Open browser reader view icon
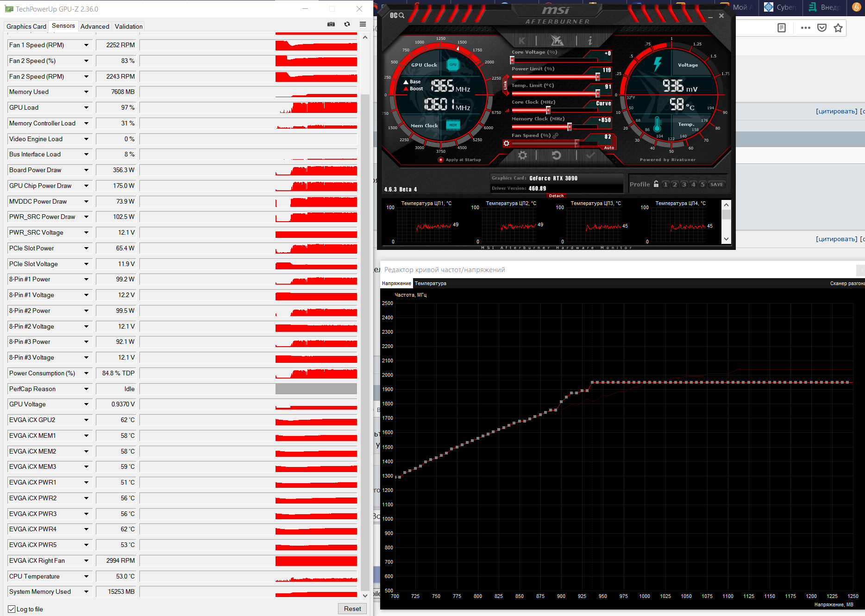 782,28
